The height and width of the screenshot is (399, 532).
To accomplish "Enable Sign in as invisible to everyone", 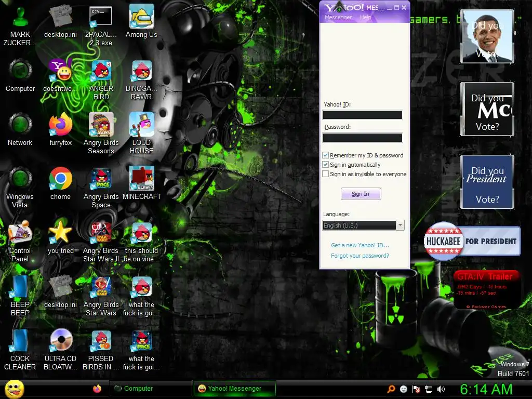I will point(325,174).
